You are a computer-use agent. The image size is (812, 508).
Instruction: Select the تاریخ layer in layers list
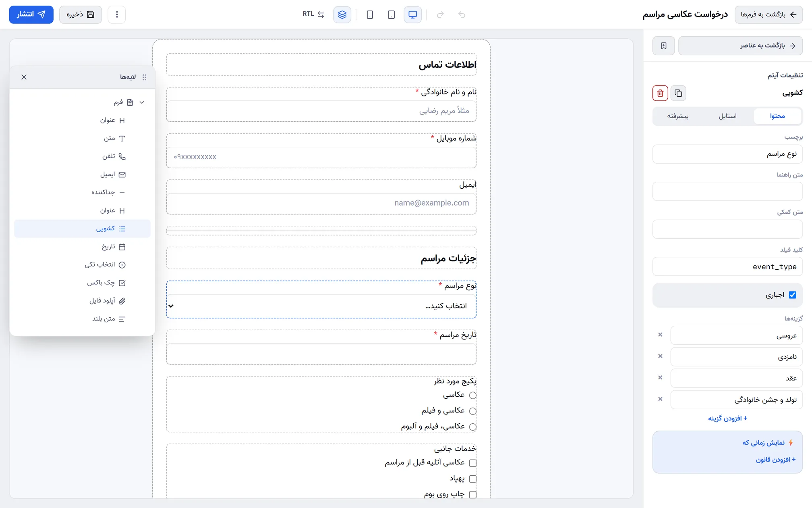point(82,247)
